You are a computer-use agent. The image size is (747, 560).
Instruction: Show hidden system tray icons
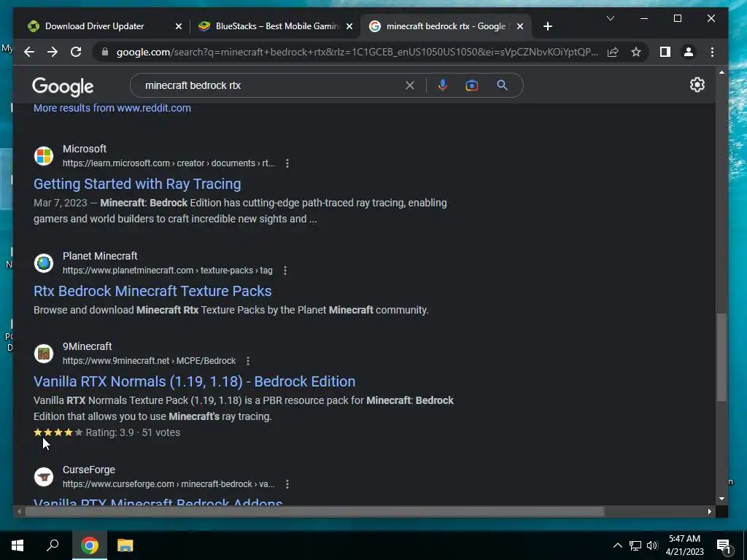(617, 545)
